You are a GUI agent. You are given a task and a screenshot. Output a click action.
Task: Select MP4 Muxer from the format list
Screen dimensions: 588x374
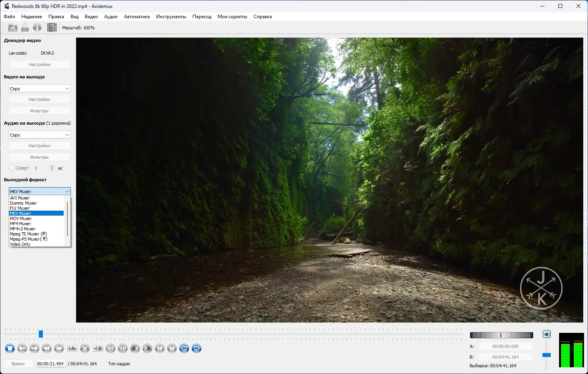pos(21,224)
